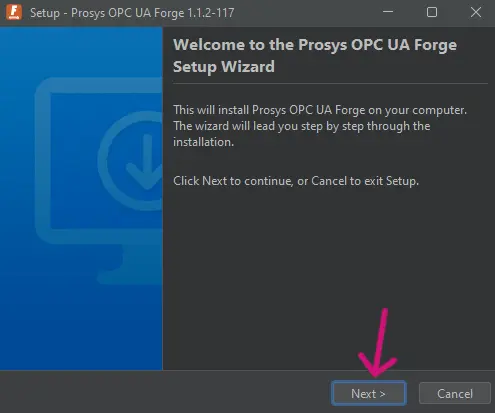Click empty space in the bottom button bar
This screenshot has width=495, height=413.
163,392
